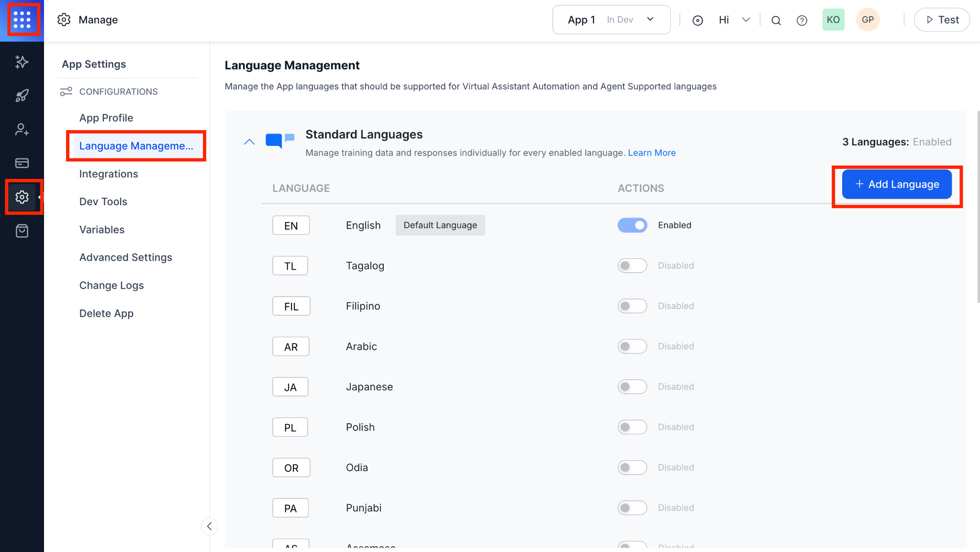Open the app grid launcher icon
The image size is (980, 552).
[x=22, y=20]
